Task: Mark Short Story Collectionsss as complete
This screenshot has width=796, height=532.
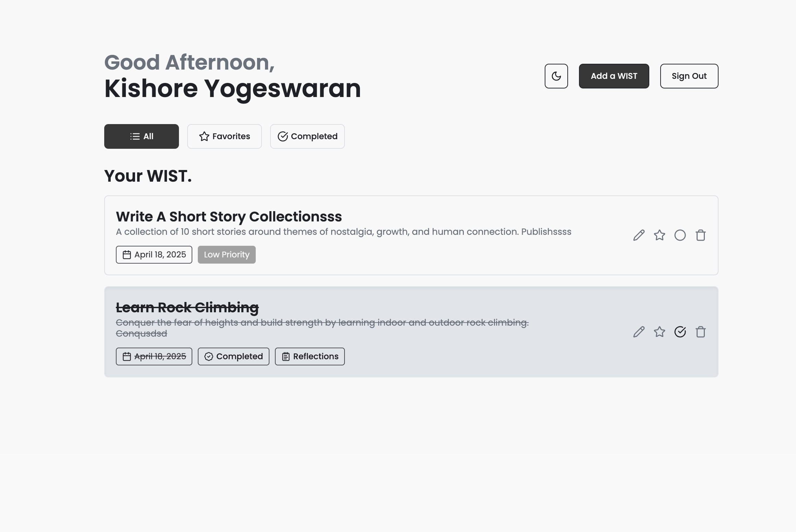Action: click(x=680, y=235)
